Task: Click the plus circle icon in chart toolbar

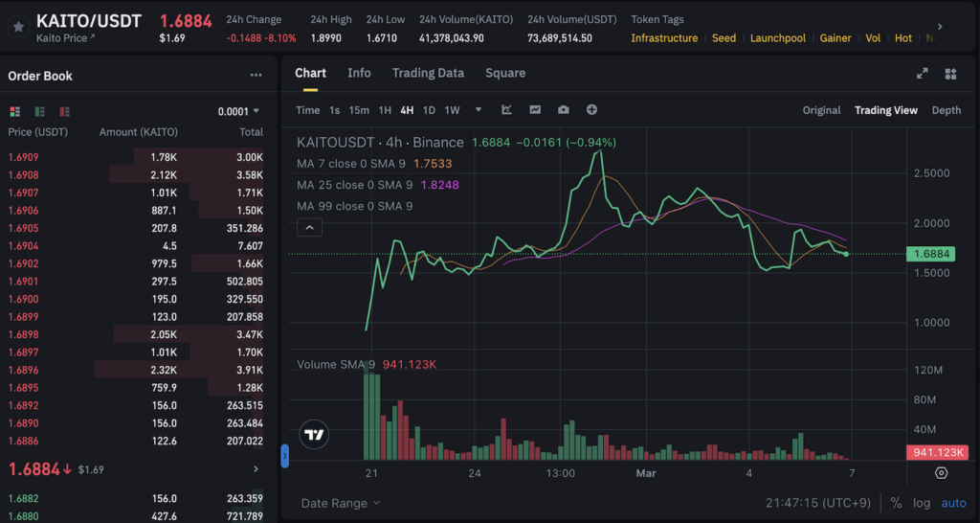Action: point(591,109)
